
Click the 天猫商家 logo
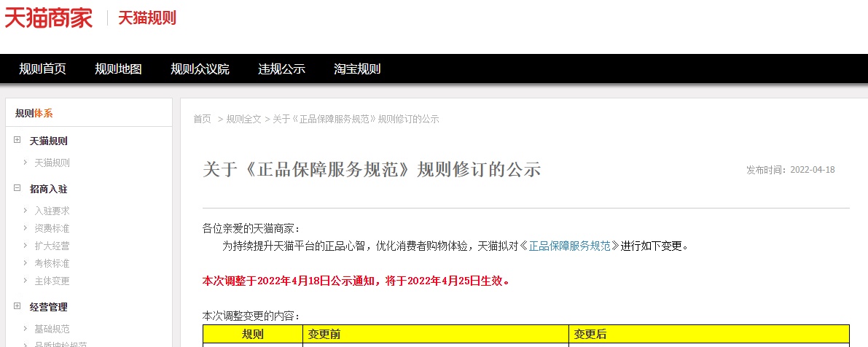point(49,17)
